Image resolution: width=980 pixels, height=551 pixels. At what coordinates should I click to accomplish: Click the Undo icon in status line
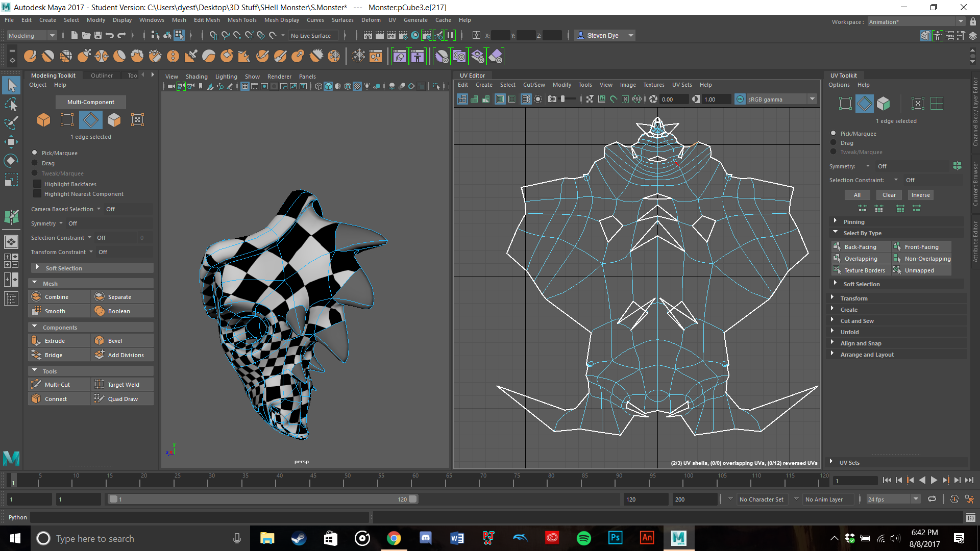[x=109, y=35]
